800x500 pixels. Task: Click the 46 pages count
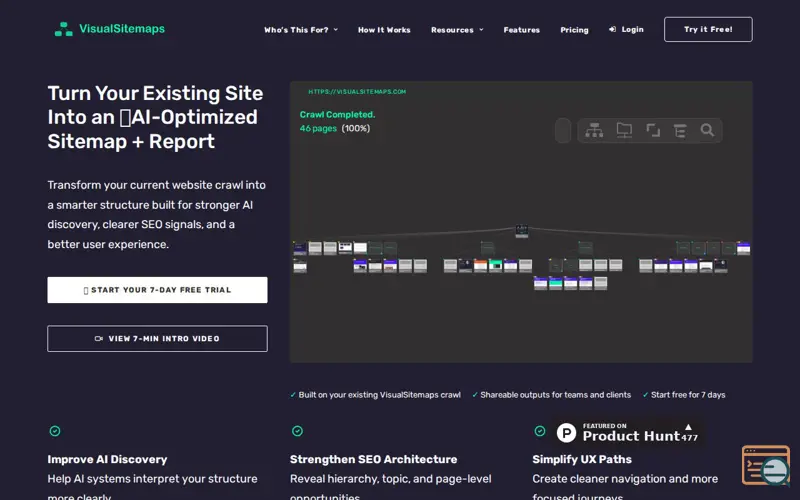tap(318, 129)
